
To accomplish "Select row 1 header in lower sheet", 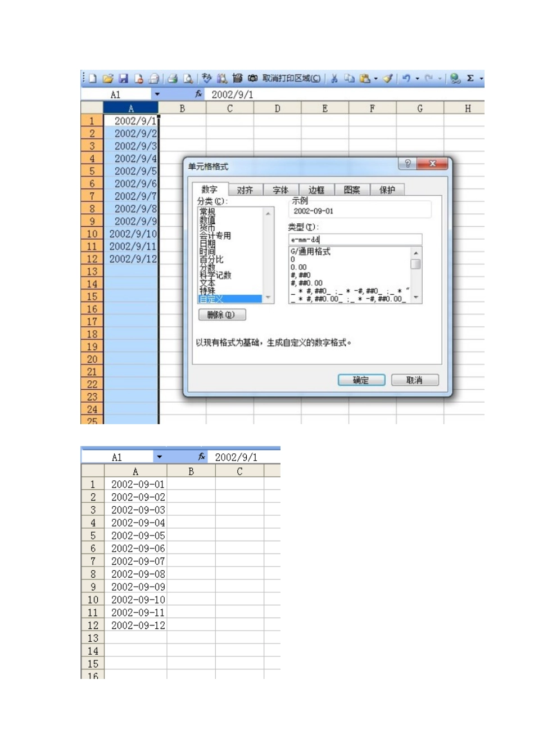I will pyautogui.click(x=93, y=484).
